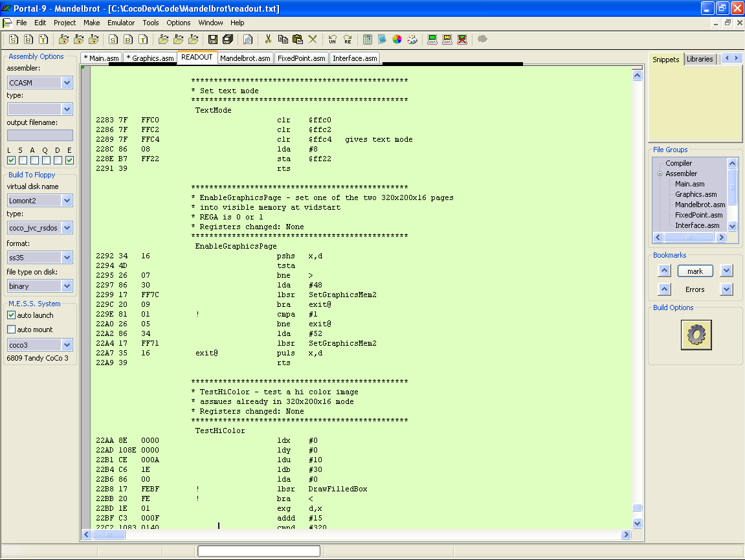Click the output filename input field
The width and height of the screenshot is (745, 560).
click(40, 135)
